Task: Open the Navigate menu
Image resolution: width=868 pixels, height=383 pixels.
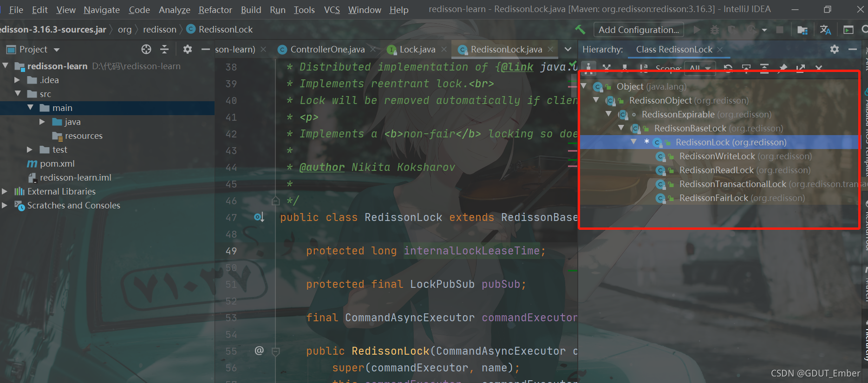Action: coord(102,10)
